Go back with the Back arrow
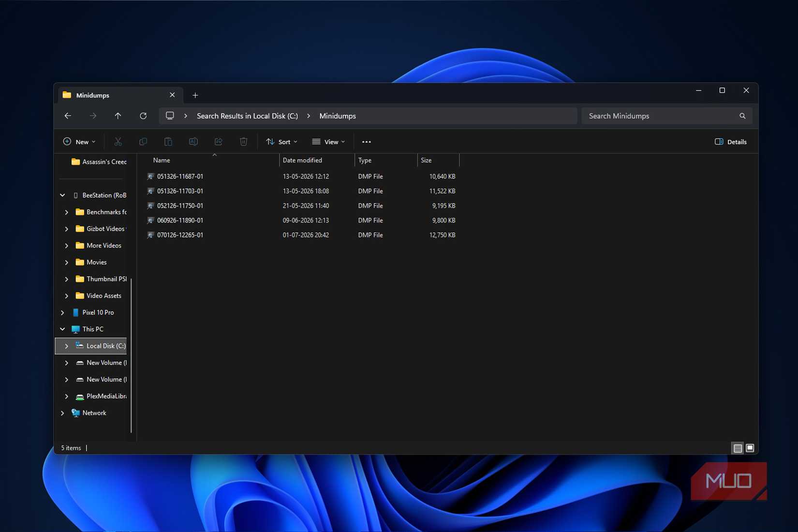This screenshot has height=532, width=798. 68,116
